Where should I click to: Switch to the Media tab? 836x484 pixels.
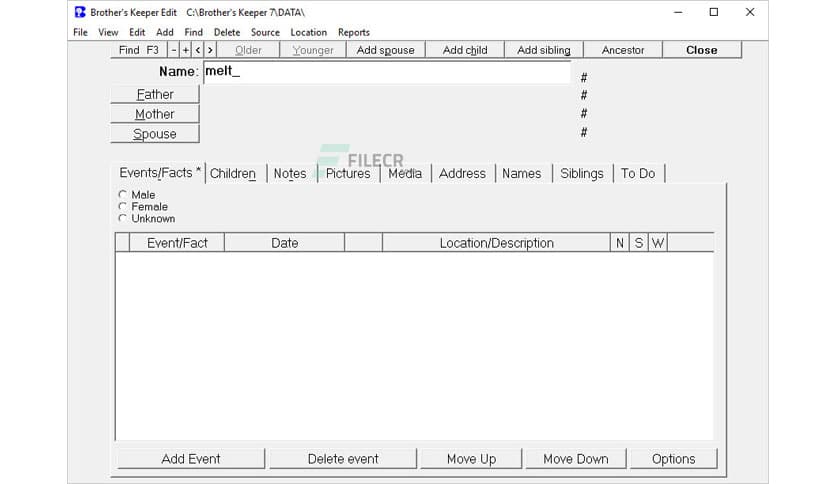point(405,173)
